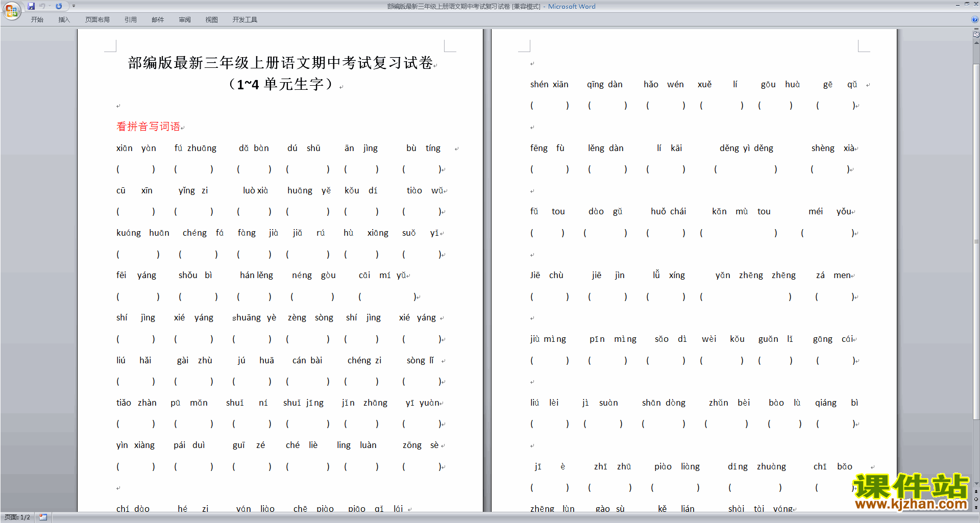This screenshot has height=523, width=980.
Task: Click the page count 页面: 1/2
Action: [17, 517]
